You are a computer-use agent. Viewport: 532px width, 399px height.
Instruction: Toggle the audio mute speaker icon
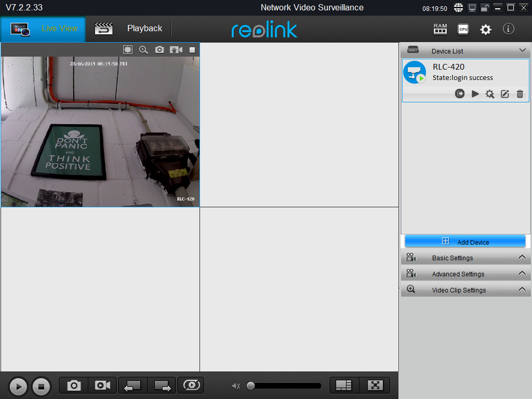(x=236, y=385)
